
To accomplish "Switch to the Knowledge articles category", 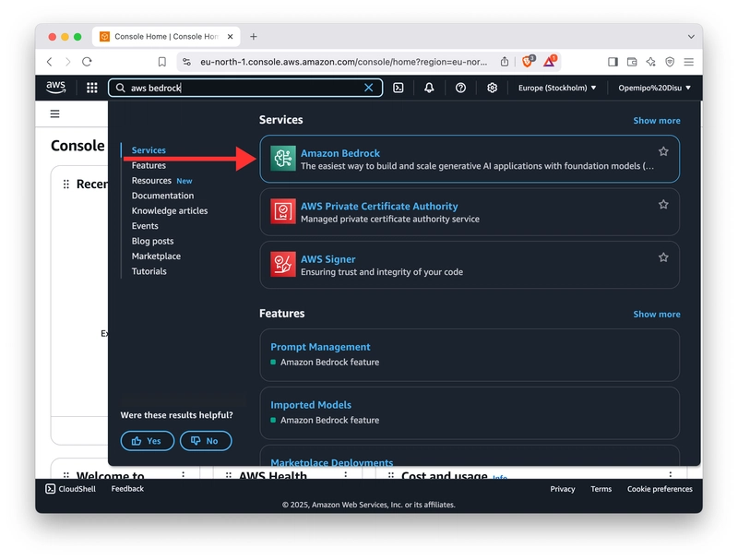I will point(168,210).
